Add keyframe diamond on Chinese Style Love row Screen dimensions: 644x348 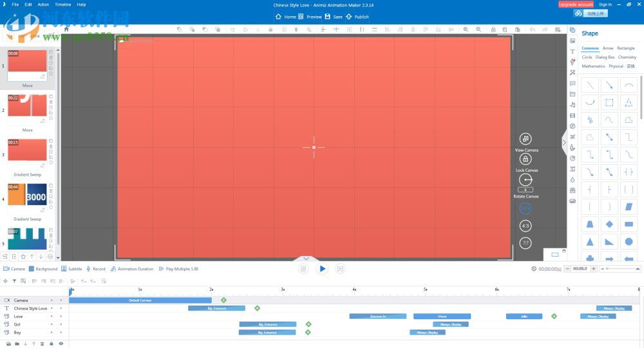pos(257,308)
